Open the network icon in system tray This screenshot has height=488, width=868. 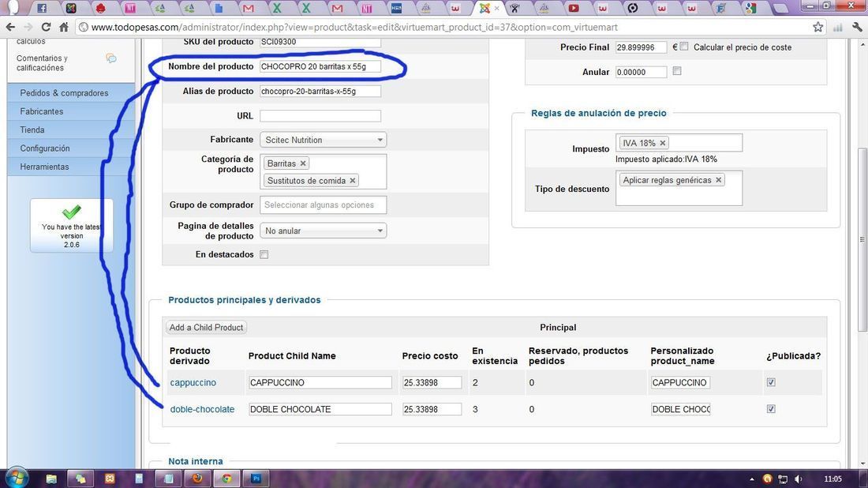coord(783,479)
